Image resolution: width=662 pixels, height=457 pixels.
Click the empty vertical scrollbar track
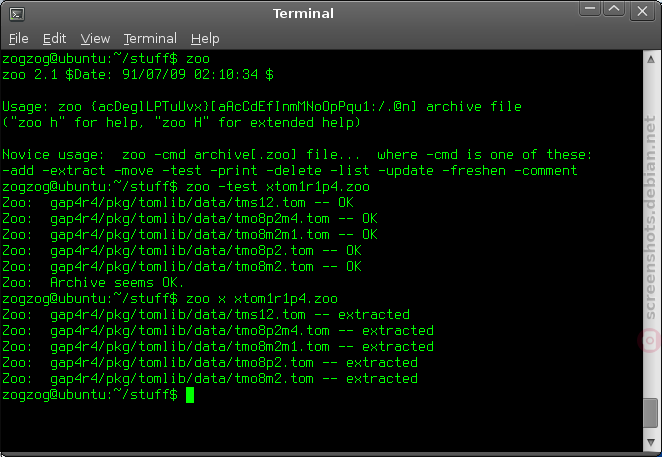pyautogui.click(x=651, y=232)
